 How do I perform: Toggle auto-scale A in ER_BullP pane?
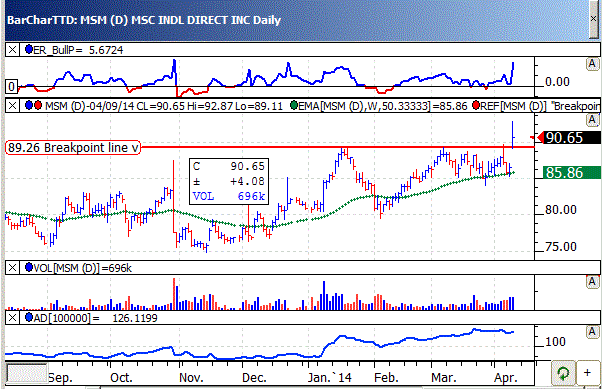(x=592, y=64)
